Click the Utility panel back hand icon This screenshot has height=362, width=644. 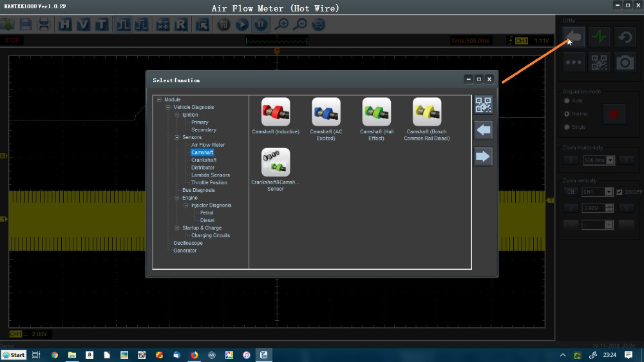pos(574,37)
